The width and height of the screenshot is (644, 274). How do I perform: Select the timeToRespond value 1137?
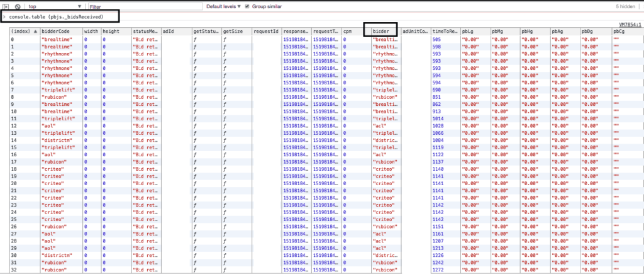(438, 162)
